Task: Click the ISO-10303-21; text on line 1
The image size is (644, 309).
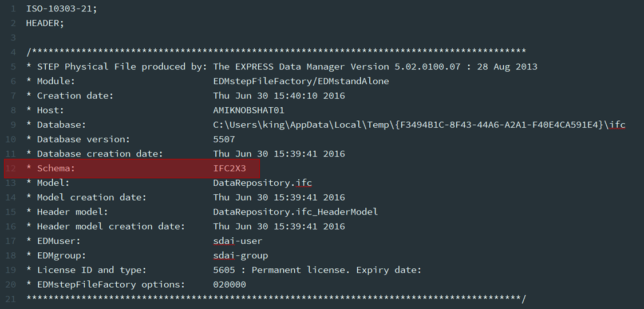Action: 61,9
